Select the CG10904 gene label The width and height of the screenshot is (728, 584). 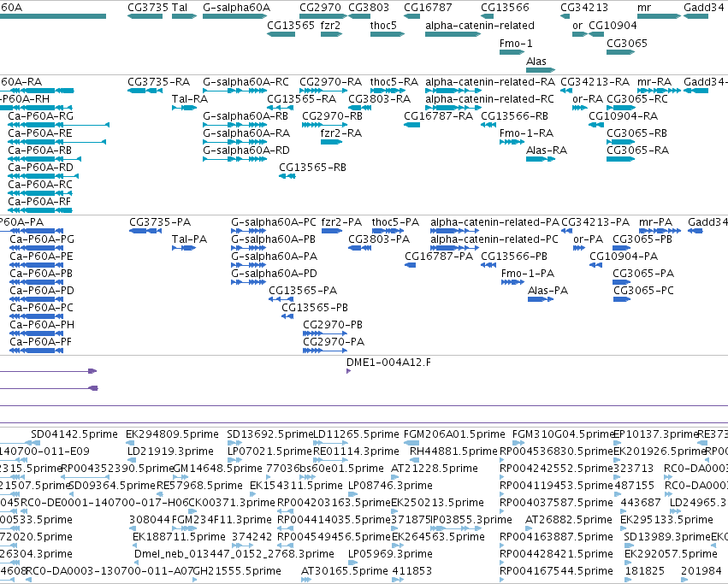pyautogui.click(x=613, y=26)
